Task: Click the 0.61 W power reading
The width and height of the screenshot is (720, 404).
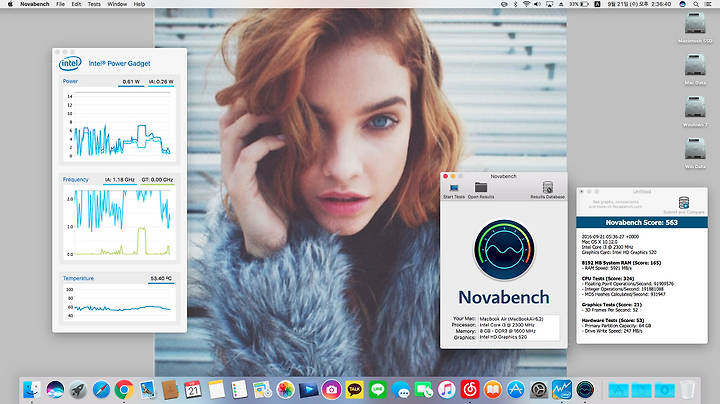Action: click(x=131, y=82)
